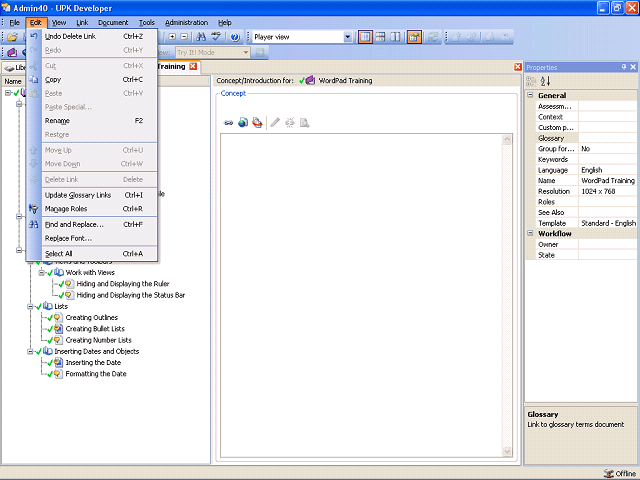640x480 pixels.
Task: Open the Player view dropdown
Action: 348,37
